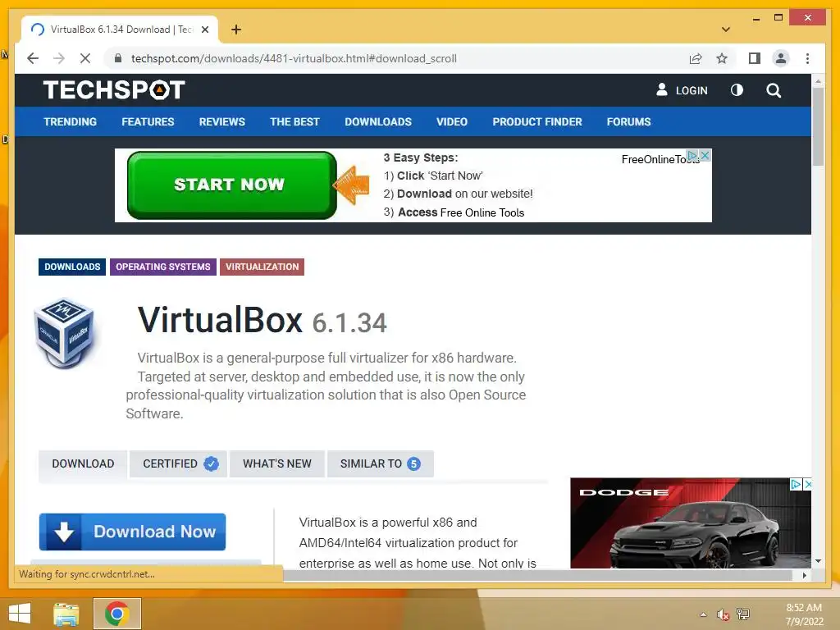The image size is (840, 630).
Task: Click the VirtualBox cube logo
Action: (65, 333)
